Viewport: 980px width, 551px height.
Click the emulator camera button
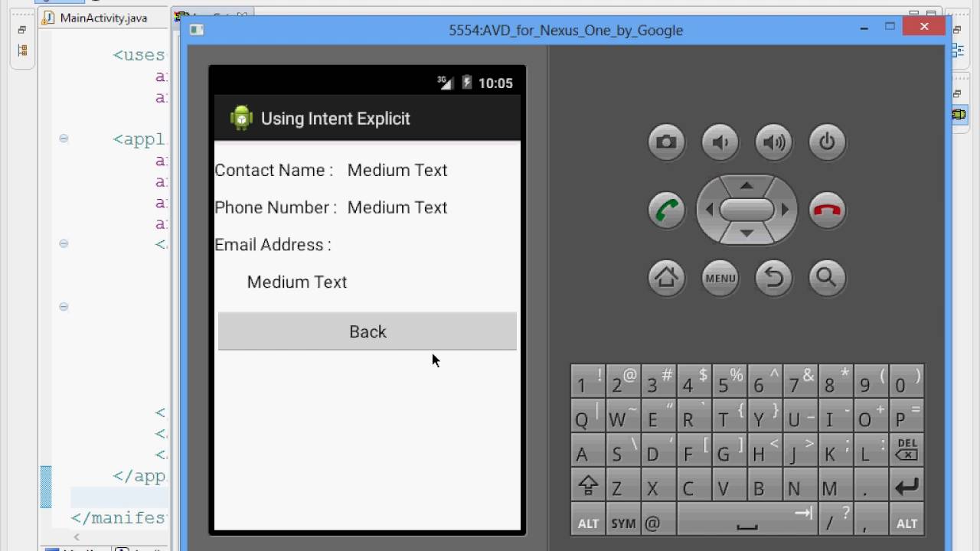coord(666,142)
